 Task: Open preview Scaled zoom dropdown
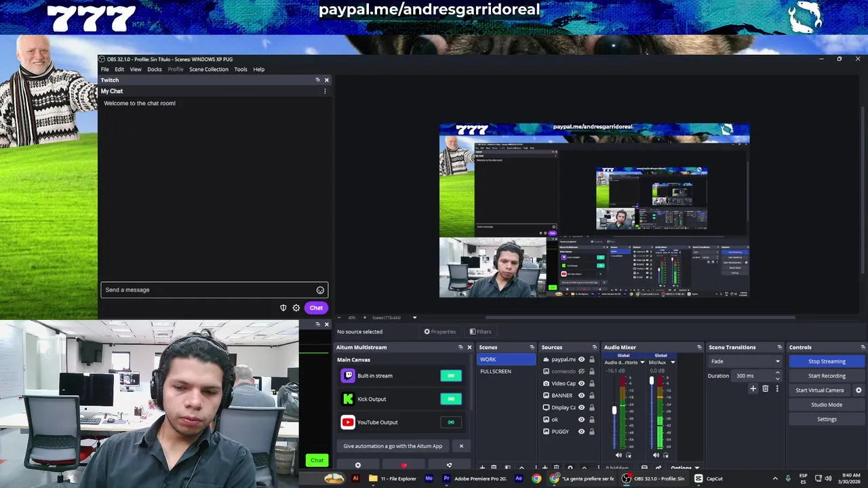[x=414, y=318]
